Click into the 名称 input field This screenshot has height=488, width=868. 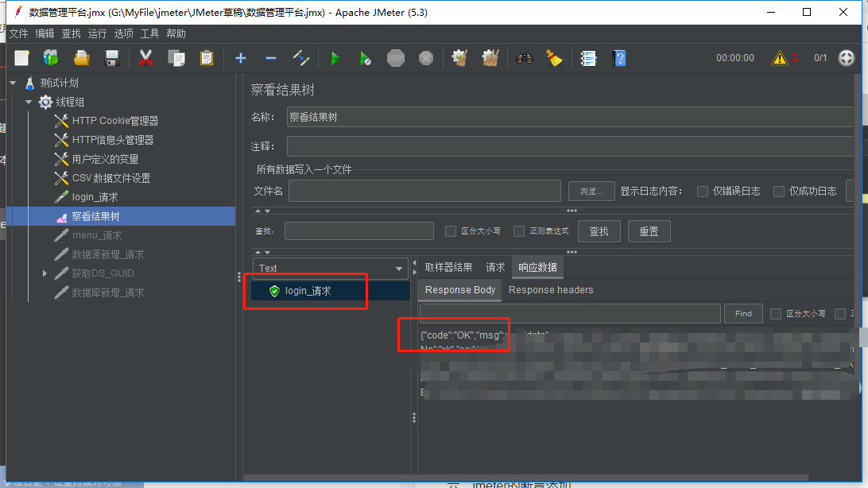click(570, 118)
